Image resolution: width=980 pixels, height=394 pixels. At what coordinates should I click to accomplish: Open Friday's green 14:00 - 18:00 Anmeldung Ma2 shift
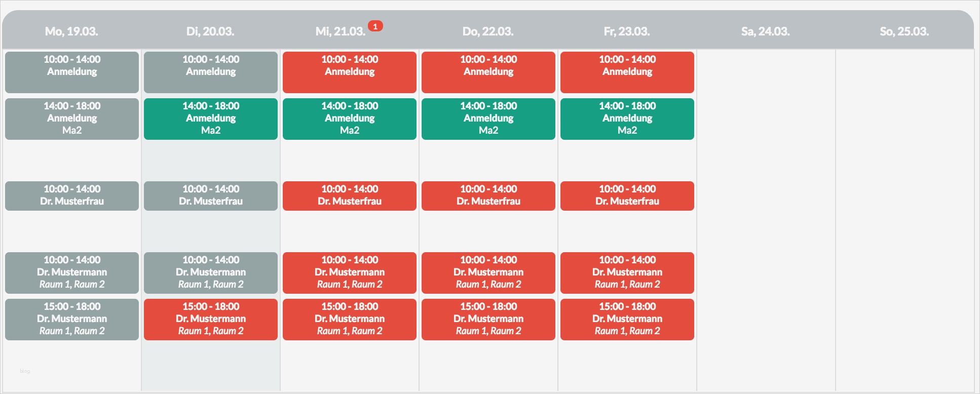627,119
